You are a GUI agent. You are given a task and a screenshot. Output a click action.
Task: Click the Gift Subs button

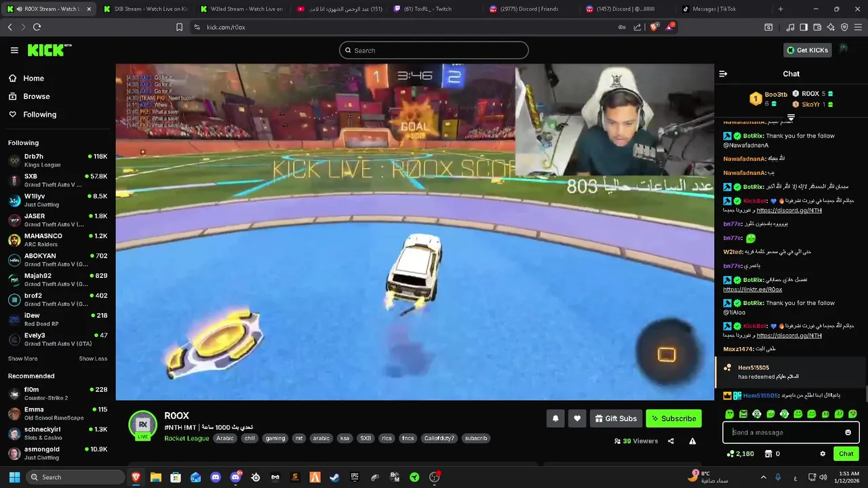pos(616,419)
